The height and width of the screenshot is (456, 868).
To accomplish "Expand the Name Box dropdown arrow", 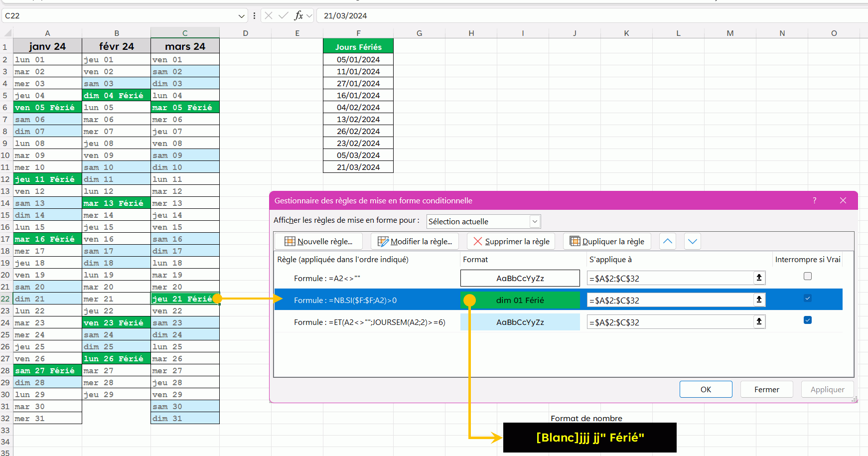I will 242,16.
